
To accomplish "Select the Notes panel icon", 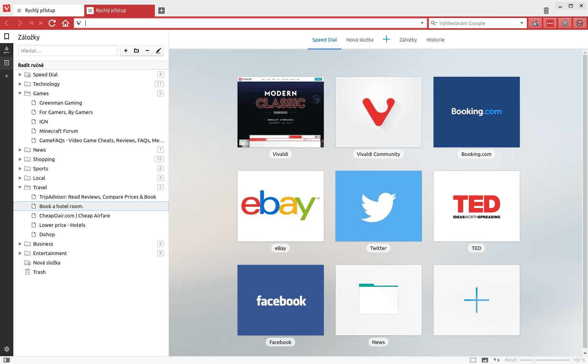I will (7, 63).
